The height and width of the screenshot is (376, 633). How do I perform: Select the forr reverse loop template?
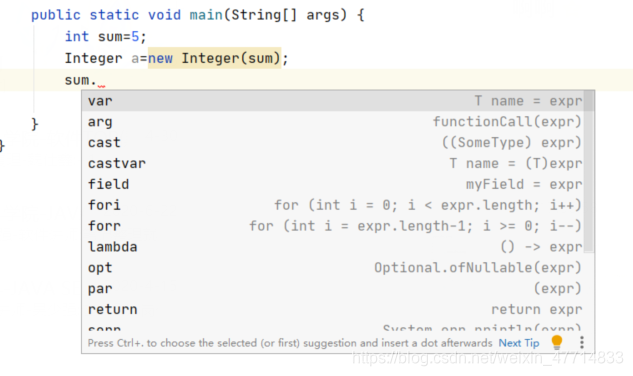click(335, 226)
